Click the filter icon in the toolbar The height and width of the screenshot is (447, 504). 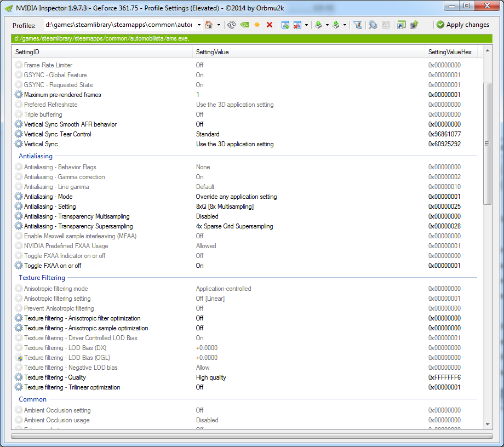pos(357,25)
